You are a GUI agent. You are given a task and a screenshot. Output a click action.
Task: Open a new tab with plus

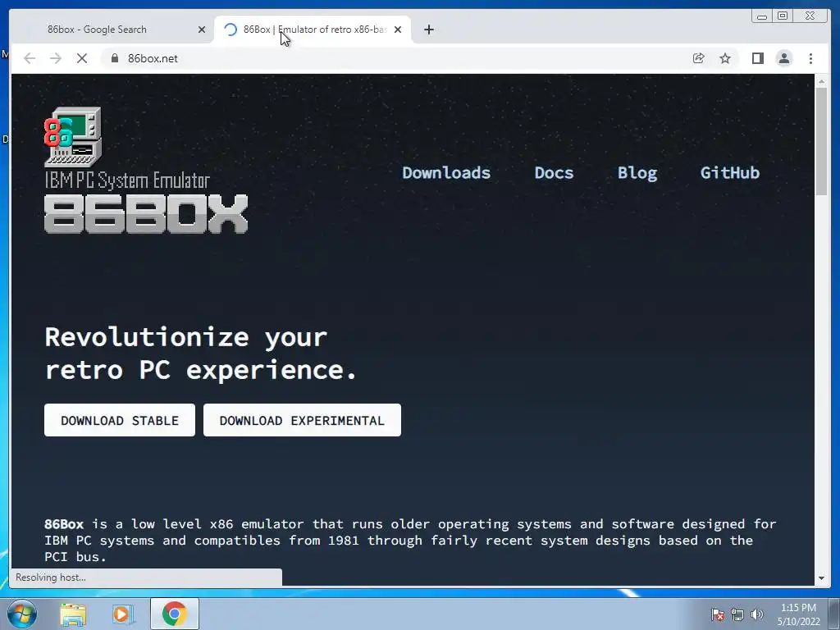[x=428, y=30]
